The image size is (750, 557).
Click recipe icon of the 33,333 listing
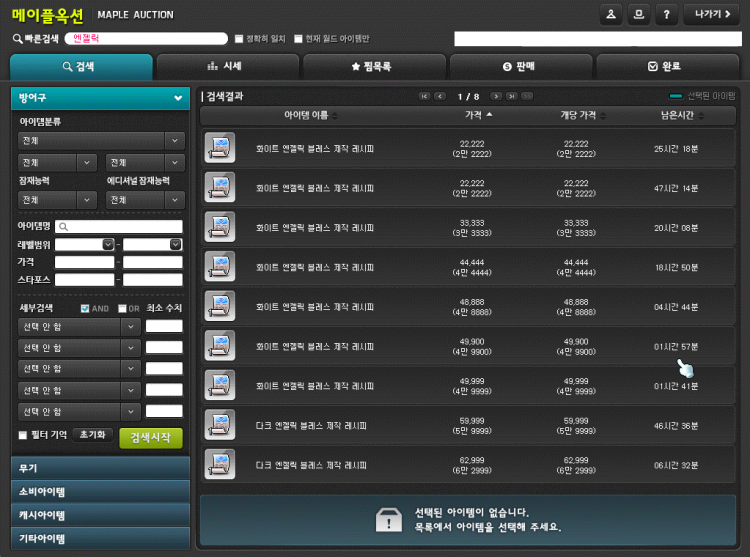click(220, 227)
